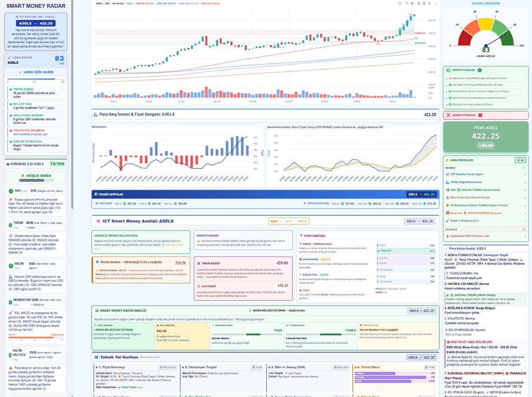Click the Minervini lion icon

[447, 212]
